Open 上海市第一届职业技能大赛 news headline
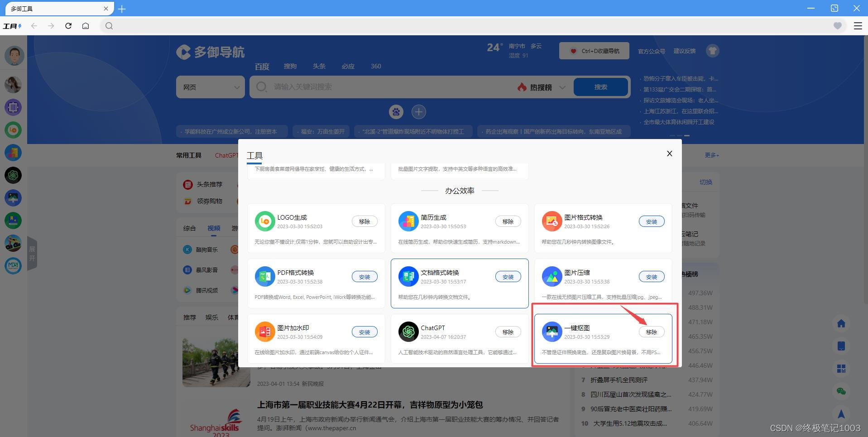The height and width of the screenshot is (437, 868). point(370,404)
